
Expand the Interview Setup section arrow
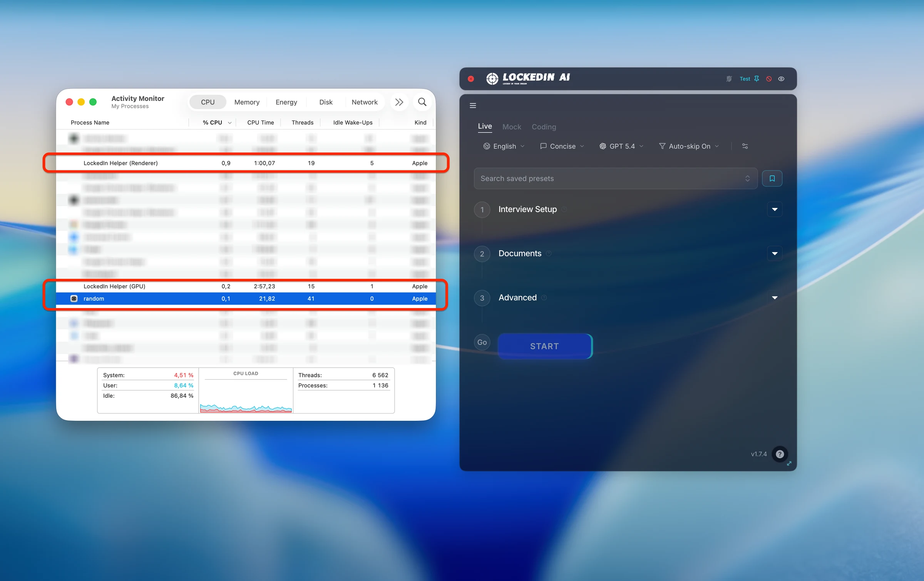[775, 209]
